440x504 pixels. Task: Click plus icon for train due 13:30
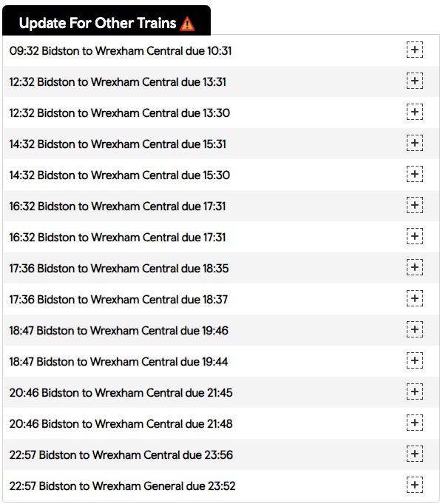415,112
